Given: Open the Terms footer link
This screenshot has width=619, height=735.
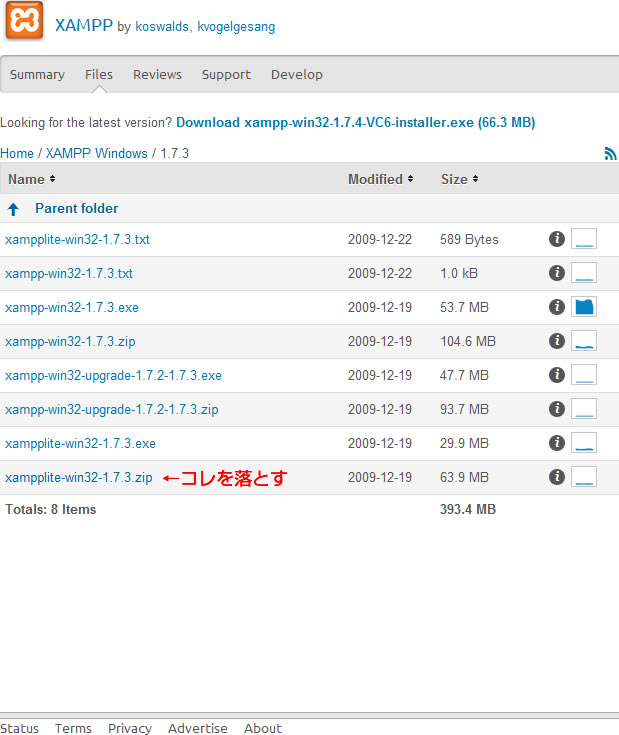Looking at the screenshot, I should pyautogui.click(x=73, y=728).
